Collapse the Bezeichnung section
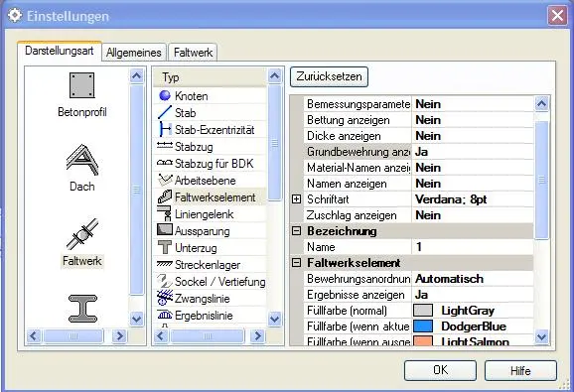 297,231
